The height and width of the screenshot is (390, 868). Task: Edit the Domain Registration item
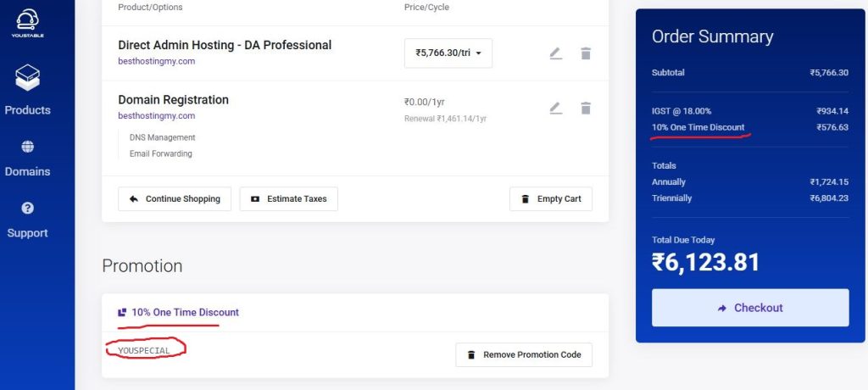pos(556,108)
